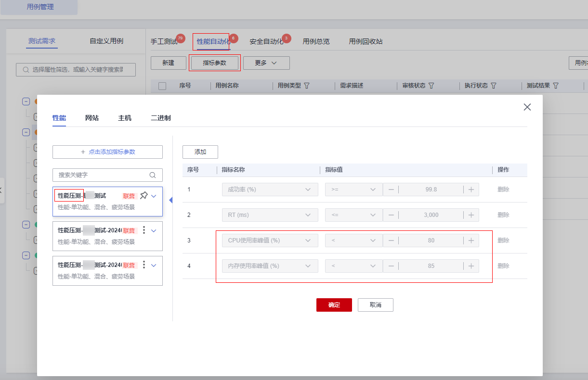Decrease the 成功率 value with minus

click(391, 190)
